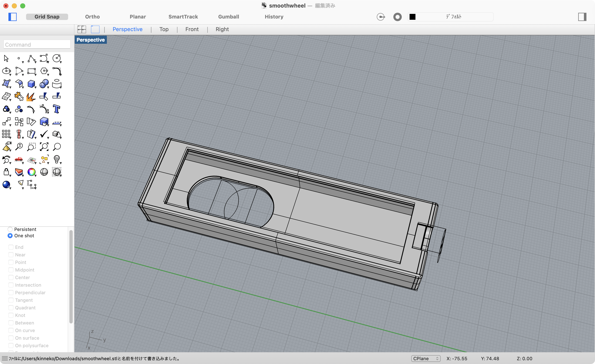
Task: Tick the Intersection snap checkbox
Action: (x=11, y=285)
